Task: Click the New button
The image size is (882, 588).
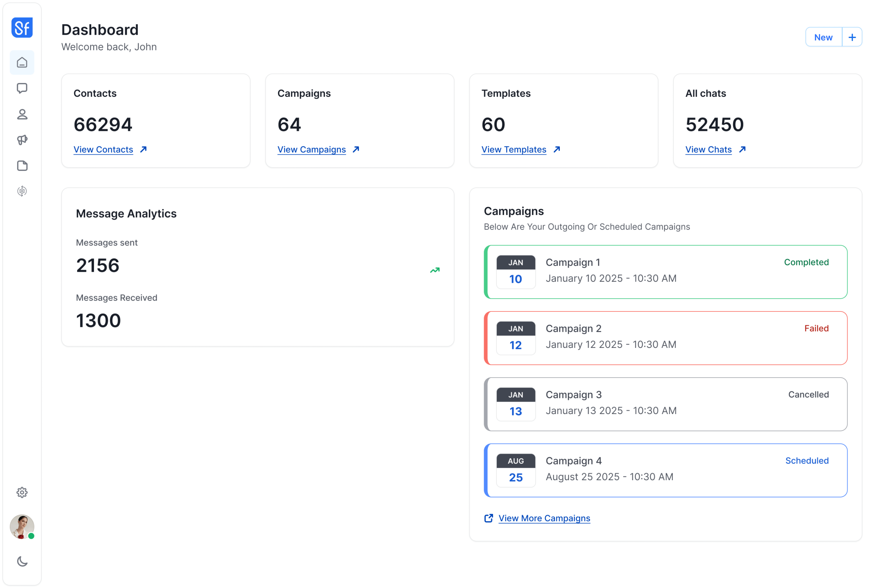Action: (823, 37)
